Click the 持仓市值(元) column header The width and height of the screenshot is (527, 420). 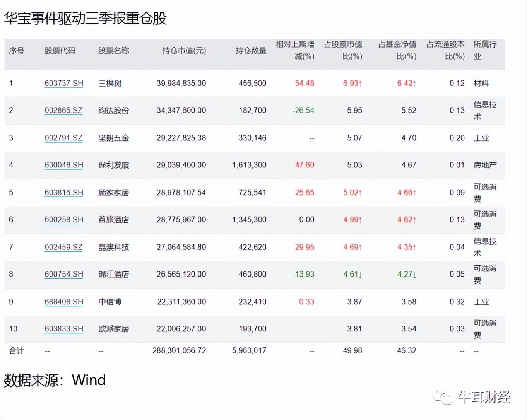coord(184,51)
